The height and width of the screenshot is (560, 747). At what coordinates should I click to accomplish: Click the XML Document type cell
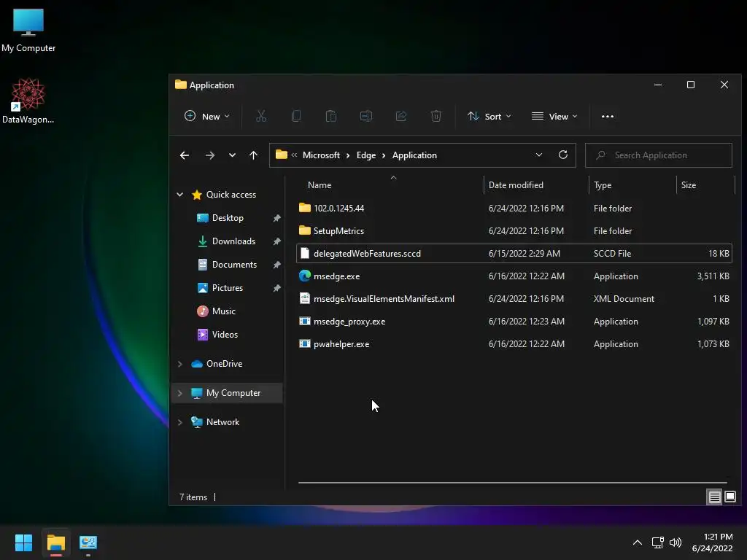tap(624, 298)
